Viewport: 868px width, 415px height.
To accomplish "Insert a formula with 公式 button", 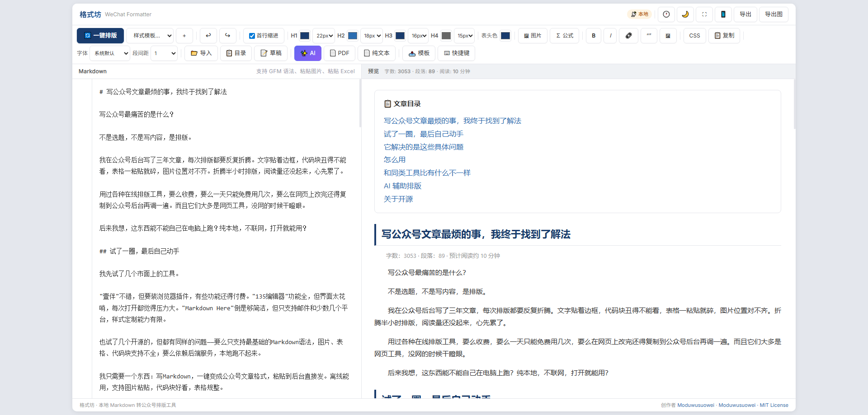I will 565,36.
